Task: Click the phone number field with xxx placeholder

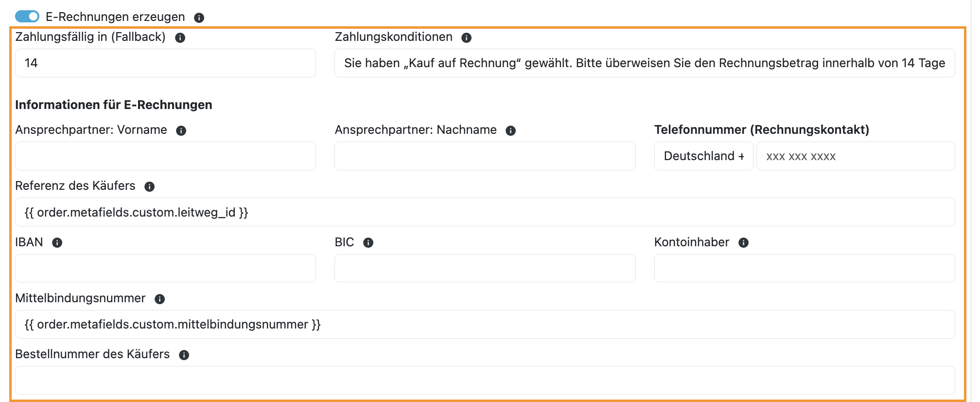Action: point(856,156)
